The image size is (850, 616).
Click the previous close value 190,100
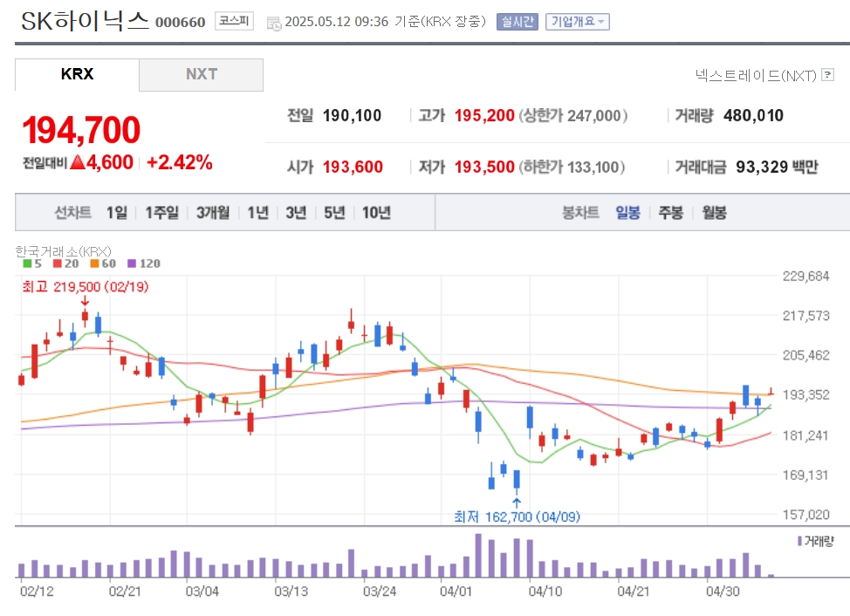[352, 115]
